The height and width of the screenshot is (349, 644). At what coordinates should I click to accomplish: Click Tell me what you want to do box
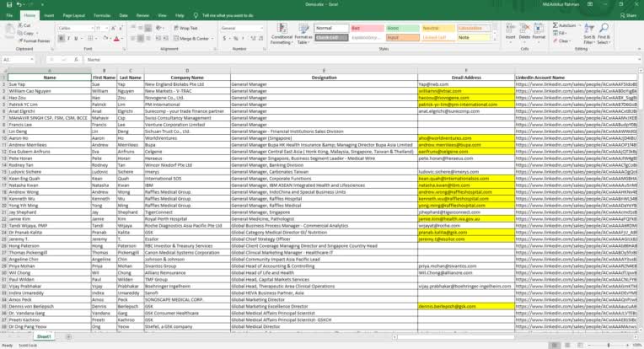[x=224, y=16]
